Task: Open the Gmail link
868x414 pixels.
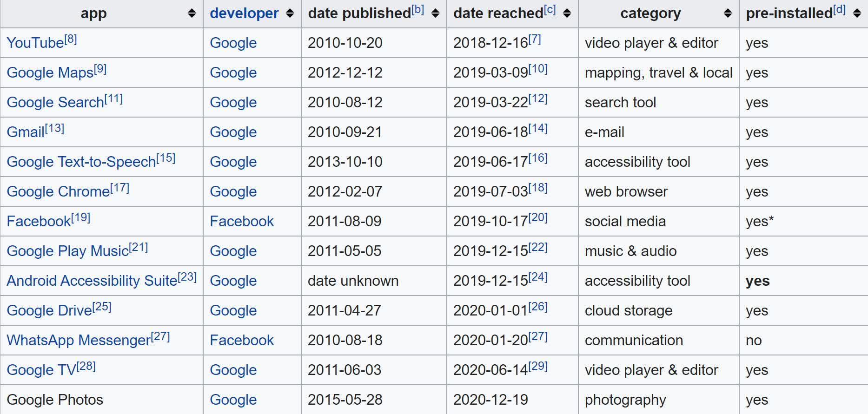Action: [x=26, y=132]
